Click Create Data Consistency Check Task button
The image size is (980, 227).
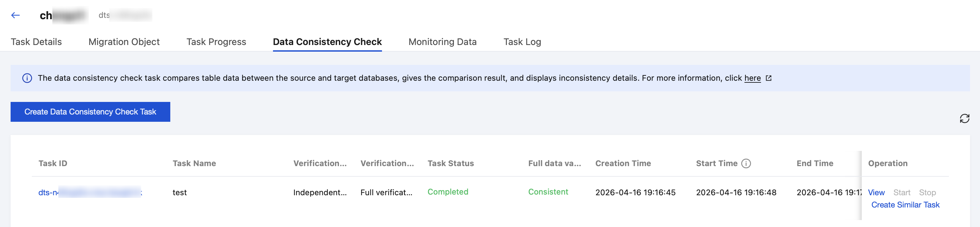(x=90, y=112)
